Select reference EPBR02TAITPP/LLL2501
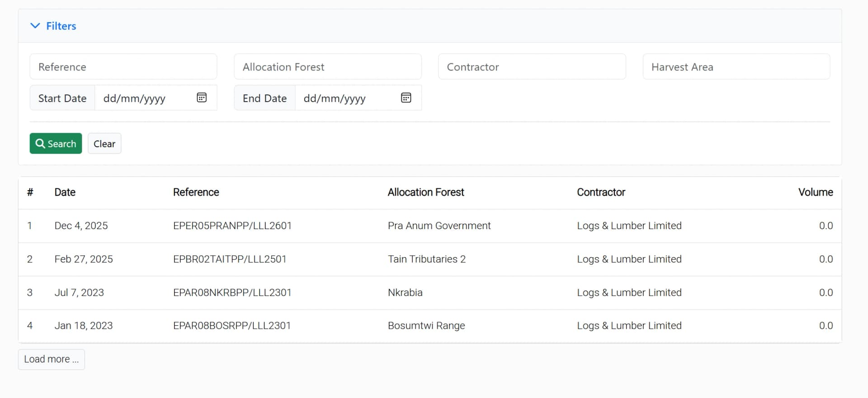 [x=230, y=259]
